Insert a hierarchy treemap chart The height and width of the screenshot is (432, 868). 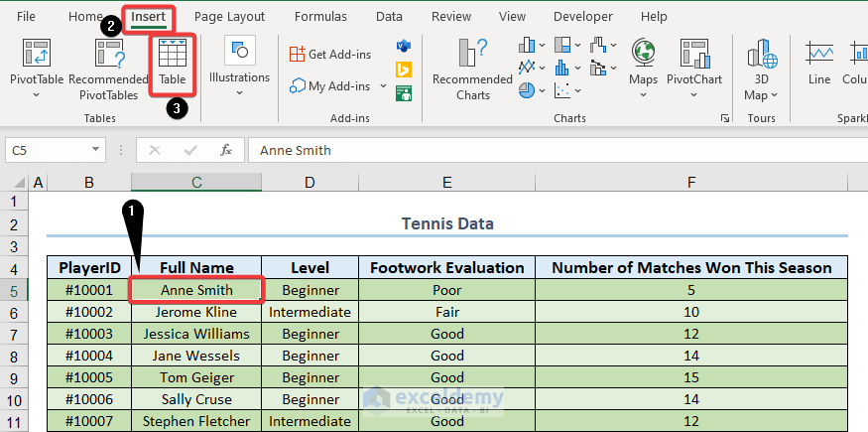pyautogui.click(x=562, y=45)
